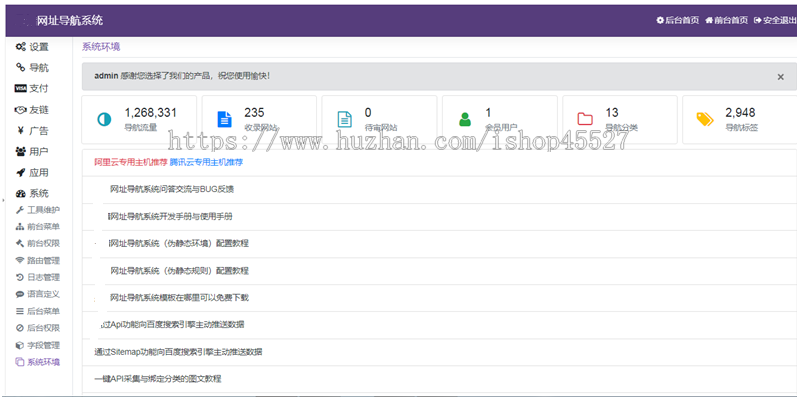Click the green user 会员用户 icon
The image size is (799, 399).
465,119
